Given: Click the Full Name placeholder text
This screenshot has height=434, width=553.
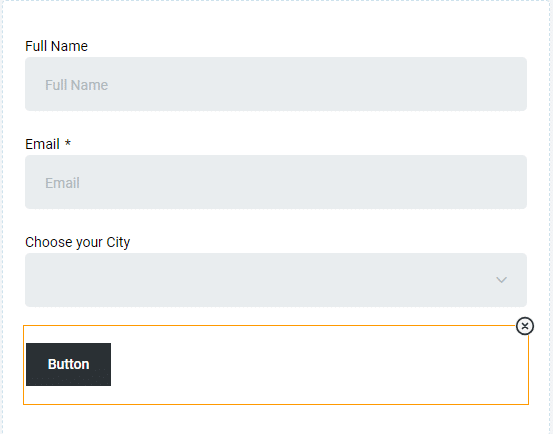Looking at the screenshot, I should pyautogui.click(x=77, y=85).
